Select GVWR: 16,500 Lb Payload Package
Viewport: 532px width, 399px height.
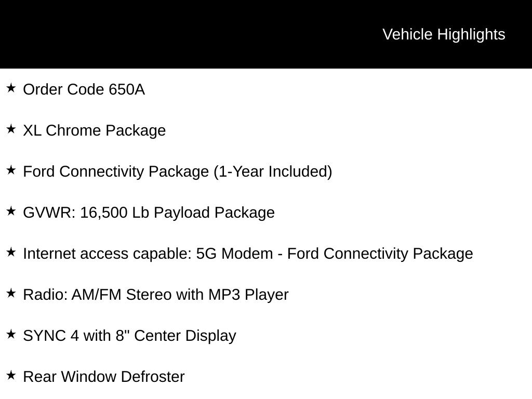[x=149, y=212]
